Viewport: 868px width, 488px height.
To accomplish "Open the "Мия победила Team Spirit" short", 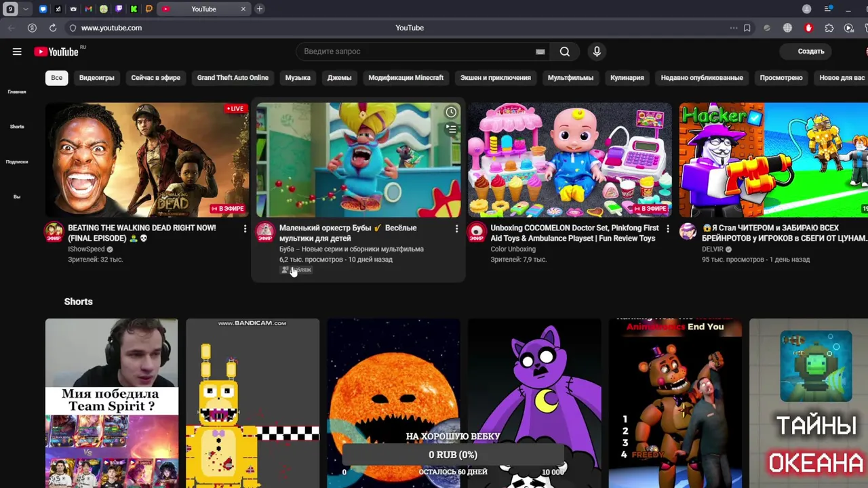I will point(112,403).
